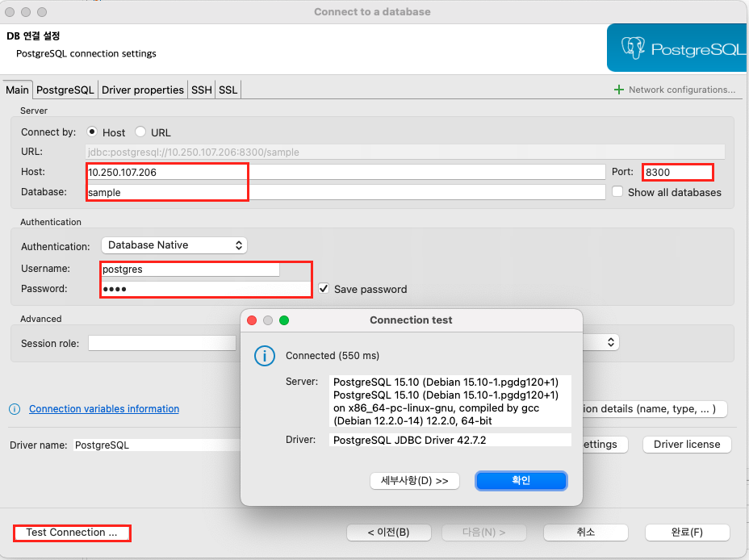Click the Session role input field

(162, 343)
